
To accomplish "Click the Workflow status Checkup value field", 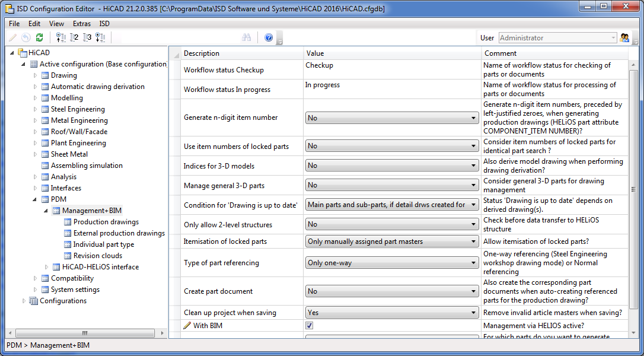I will (392, 69).
